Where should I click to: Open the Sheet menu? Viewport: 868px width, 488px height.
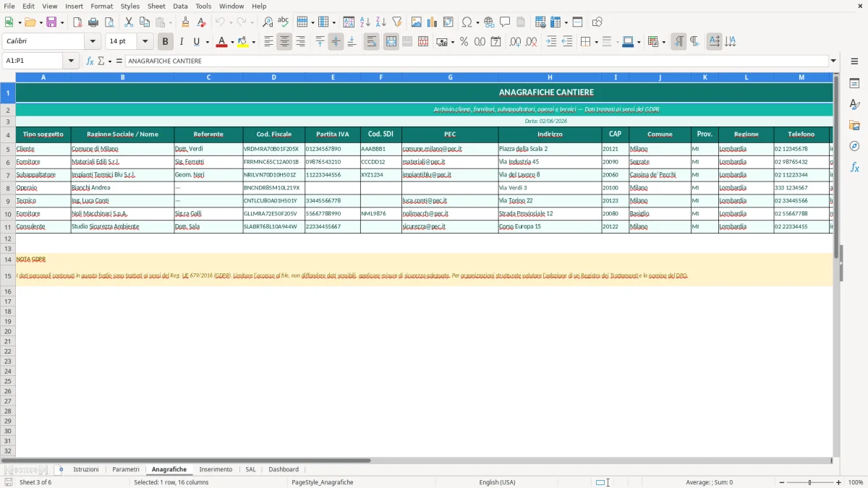point(156,6)
